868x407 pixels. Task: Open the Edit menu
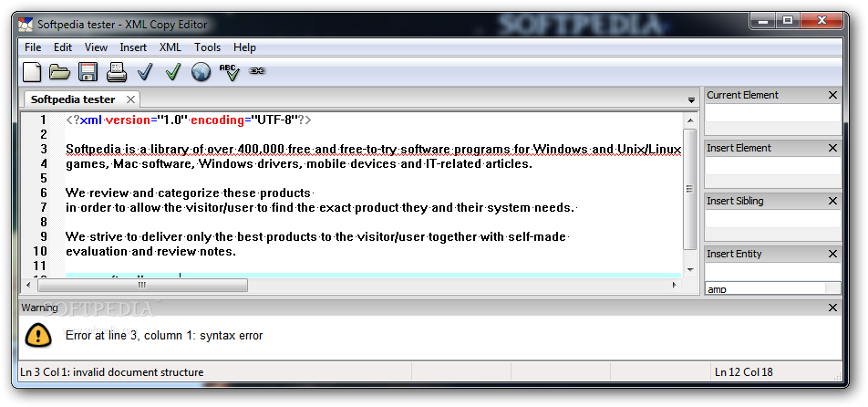(x=63, y=47)
